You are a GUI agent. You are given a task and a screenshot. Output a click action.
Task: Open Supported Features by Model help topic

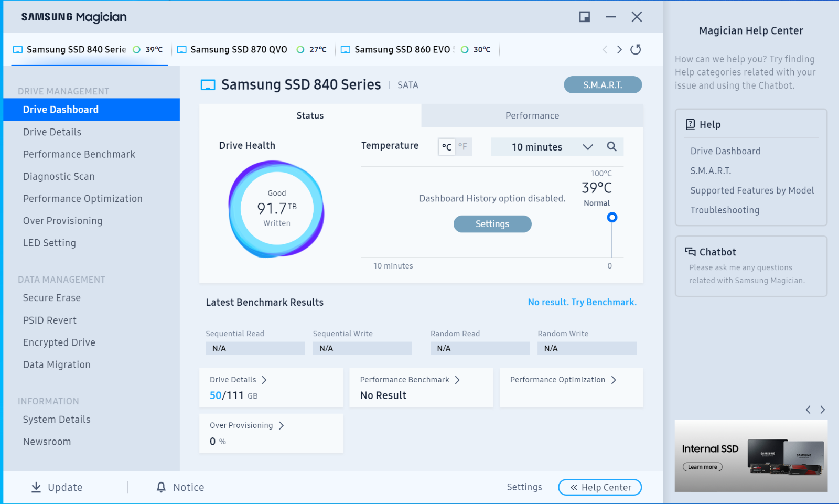(x=752, y=190)
